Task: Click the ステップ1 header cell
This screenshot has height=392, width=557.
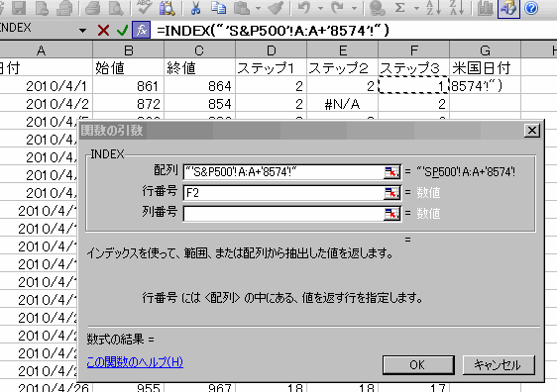Action: point(271,67)
